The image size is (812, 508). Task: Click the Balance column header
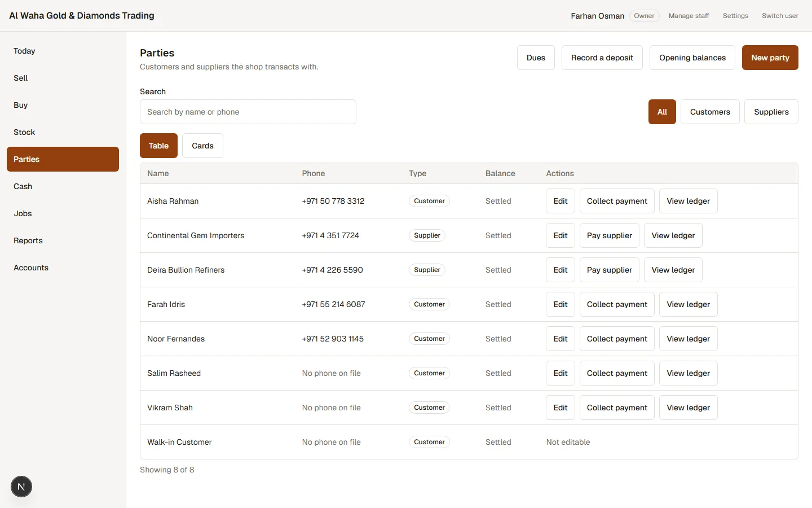click(500, 173)
